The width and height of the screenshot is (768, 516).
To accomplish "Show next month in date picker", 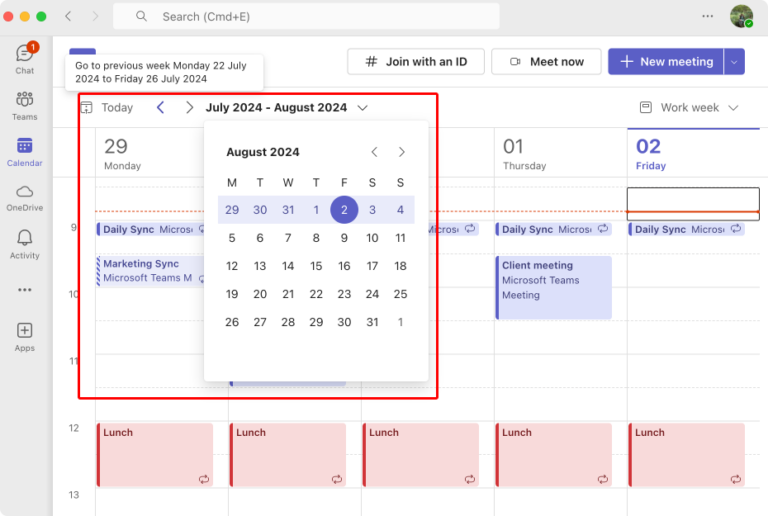I will pyautogui.click(x=402, y=152).
